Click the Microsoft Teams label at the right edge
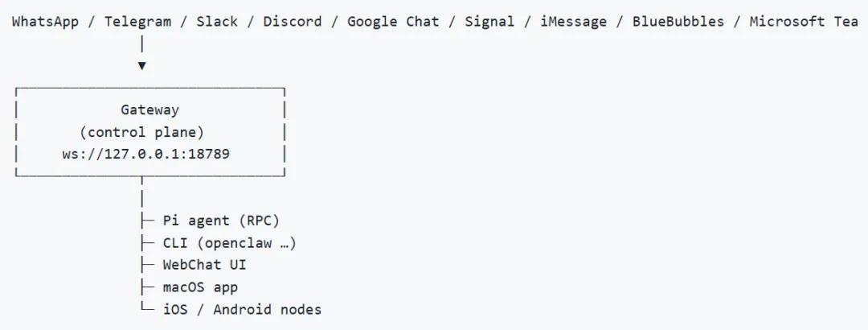The height and width of the screenshot is (330, 868). (x=804, y=22)
